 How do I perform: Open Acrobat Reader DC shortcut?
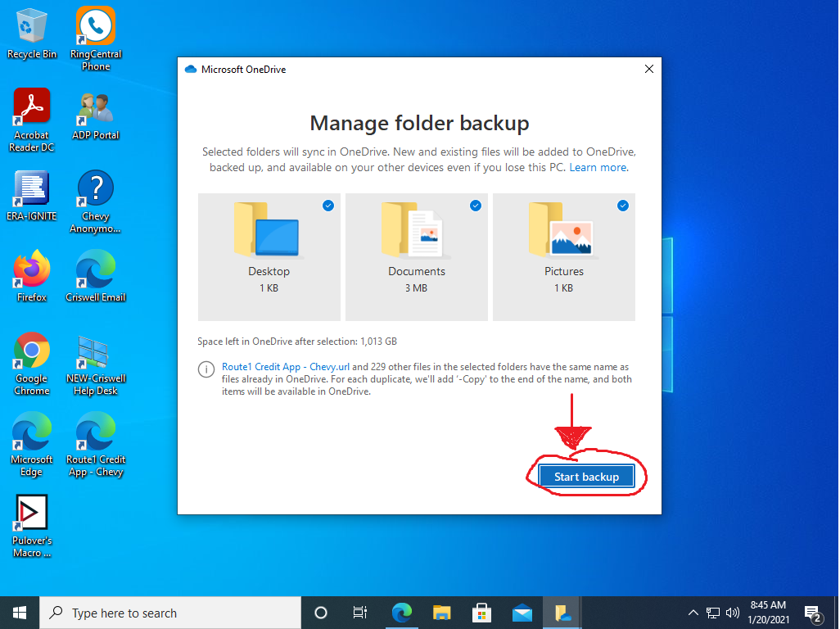coord(32,120)
